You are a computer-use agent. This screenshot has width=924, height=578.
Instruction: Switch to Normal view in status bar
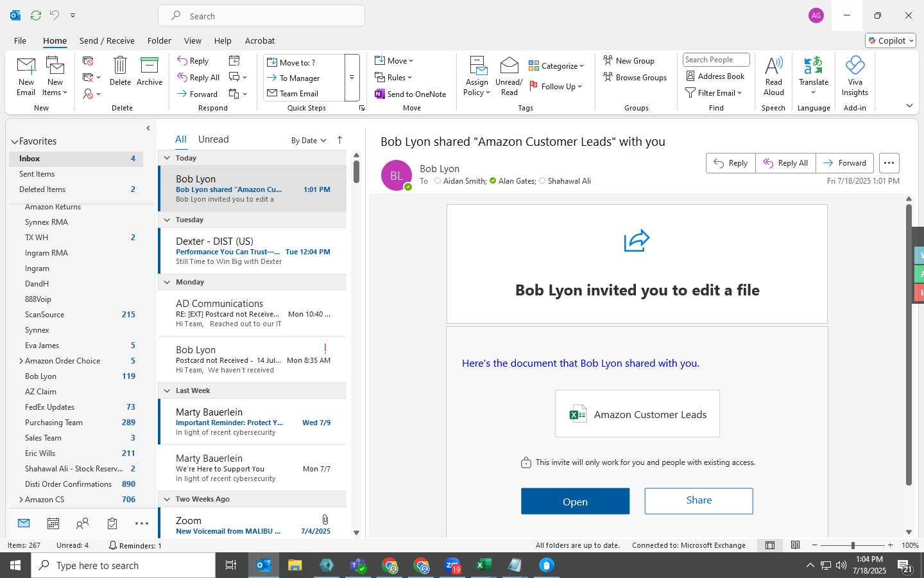[x=770, y=545]
